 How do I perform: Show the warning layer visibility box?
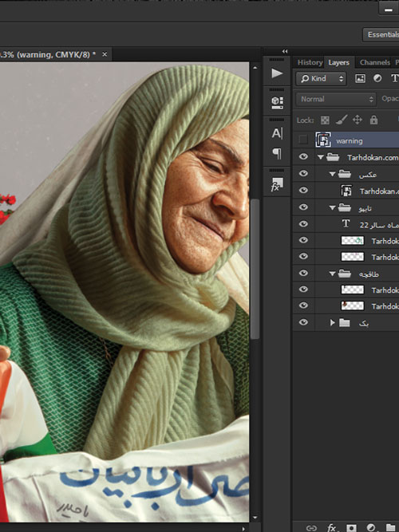tap(303, 140)
